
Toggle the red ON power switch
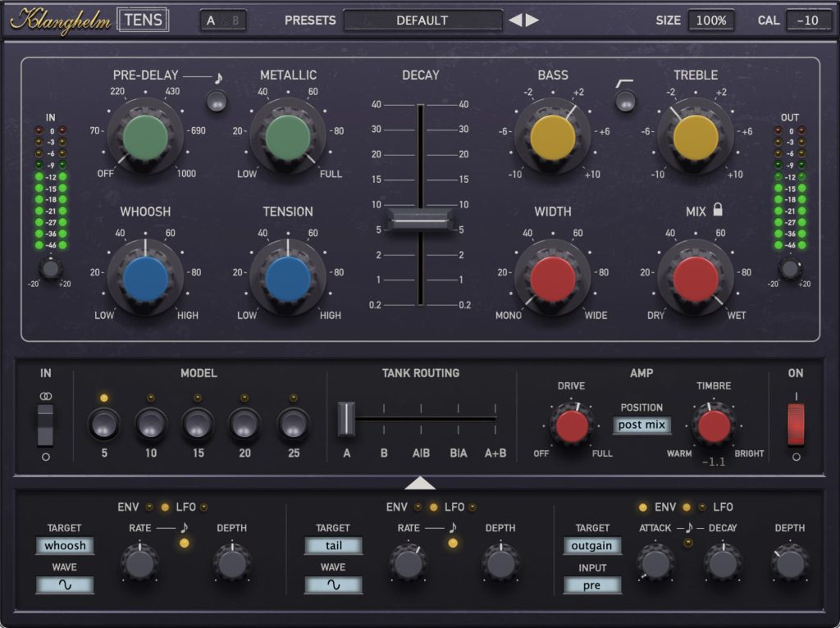pyautogui.click(x=796, y=424)
